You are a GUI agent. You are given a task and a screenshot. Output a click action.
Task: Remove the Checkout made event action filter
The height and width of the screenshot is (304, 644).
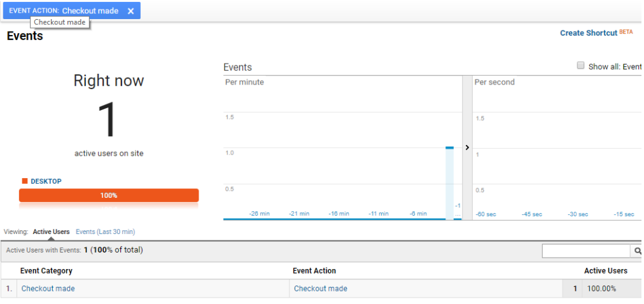tap(130, 11)
